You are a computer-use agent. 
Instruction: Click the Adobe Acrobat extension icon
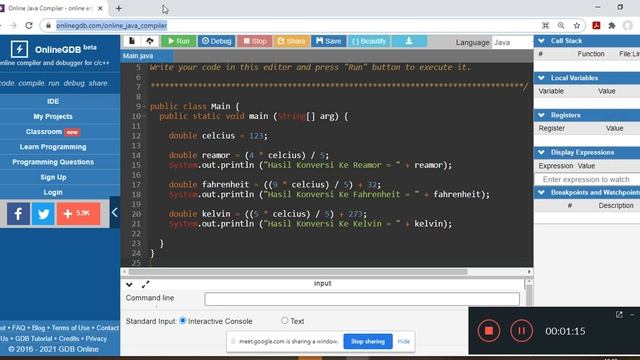[596, 25]
